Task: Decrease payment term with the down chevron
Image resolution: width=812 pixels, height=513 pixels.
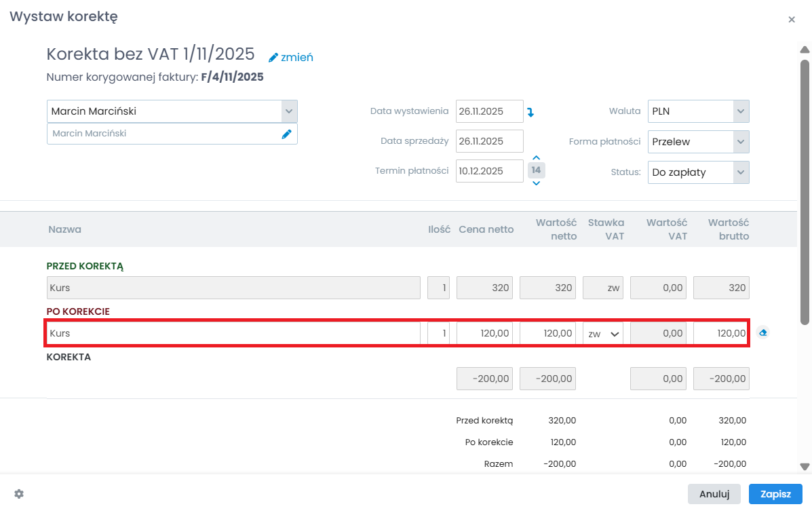Action: pyautogui.click(x=536, y=183)
